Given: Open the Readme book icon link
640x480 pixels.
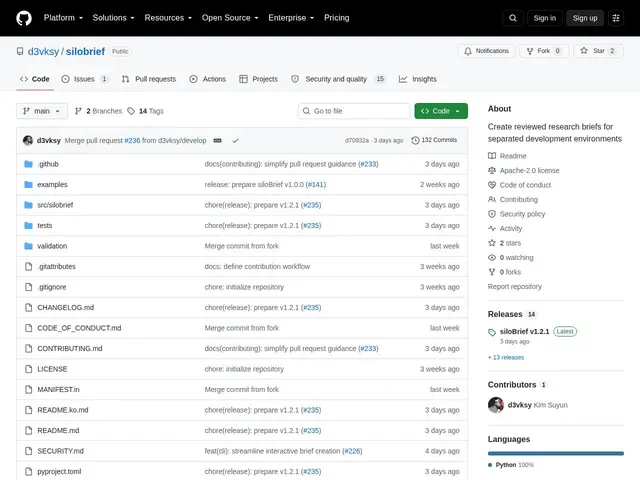Looking at the screenshot, I should click(x=492, y=156).
